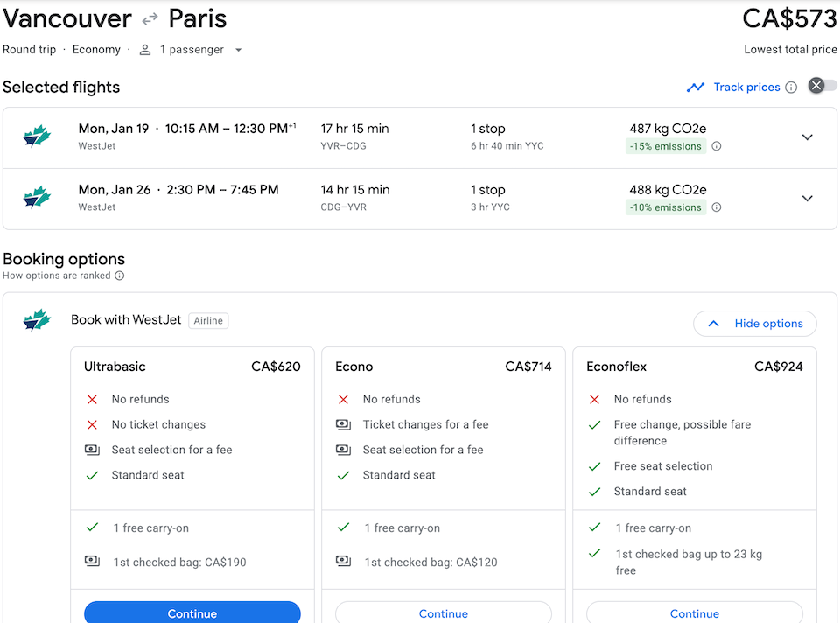Click the Track prices link text
Viewport: 840px width, 623px height.
[x=746, y=87]
